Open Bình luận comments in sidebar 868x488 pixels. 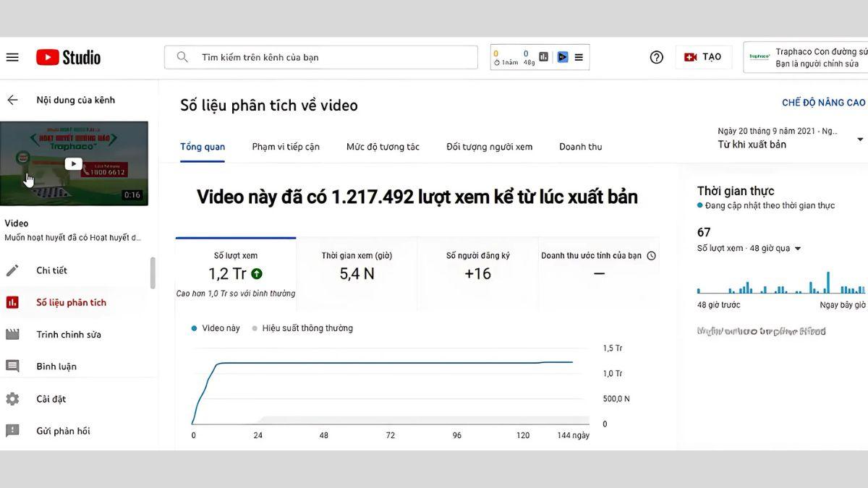point(56,367)
